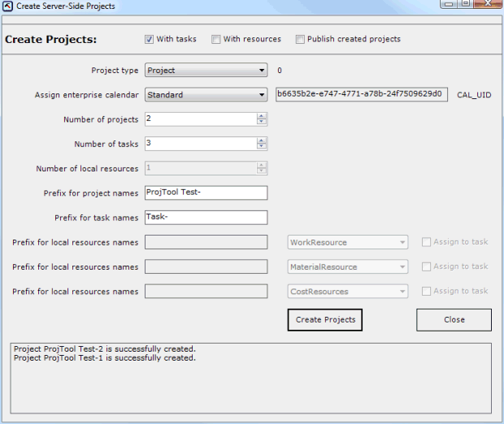Open the WorkResource type dropdown
This screenshot has height=424, width=504.
[x=348, y=242]
